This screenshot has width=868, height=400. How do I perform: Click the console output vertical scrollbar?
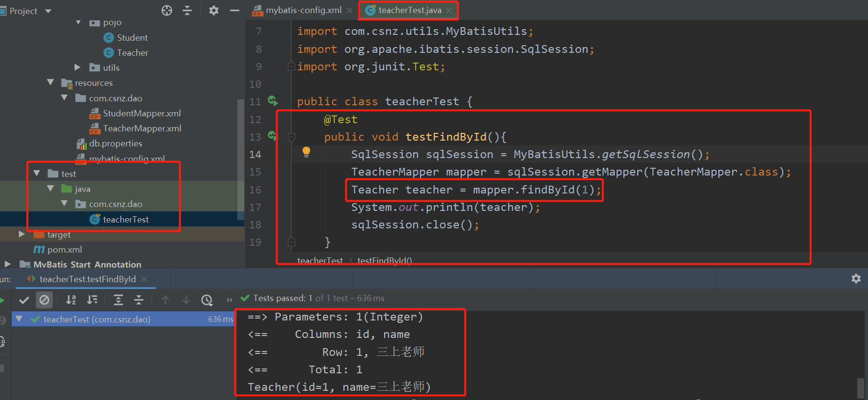tap(861, 388)
